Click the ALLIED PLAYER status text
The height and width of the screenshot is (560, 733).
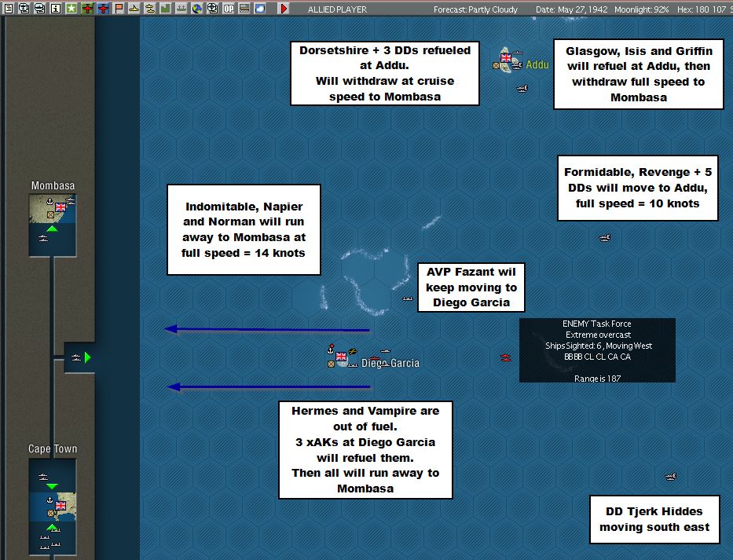pos(337,9)
